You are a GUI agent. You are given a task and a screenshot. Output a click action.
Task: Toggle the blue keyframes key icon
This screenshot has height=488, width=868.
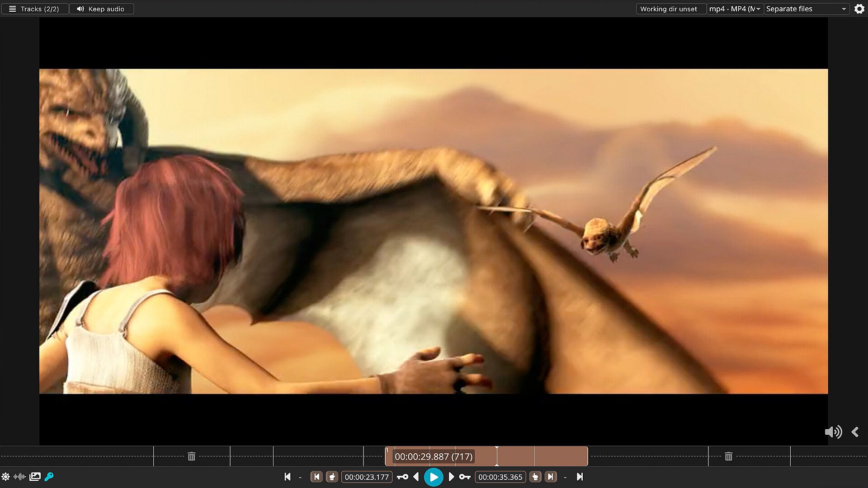tap(49, 476)
